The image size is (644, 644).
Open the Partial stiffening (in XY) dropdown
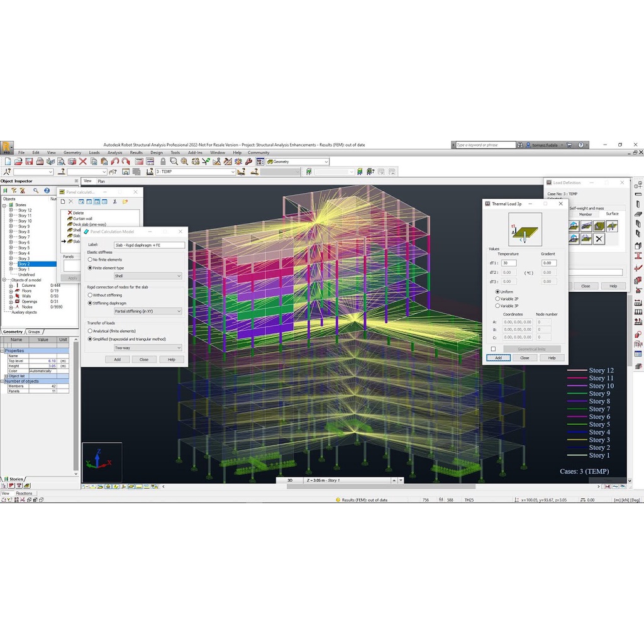[147, 311]
